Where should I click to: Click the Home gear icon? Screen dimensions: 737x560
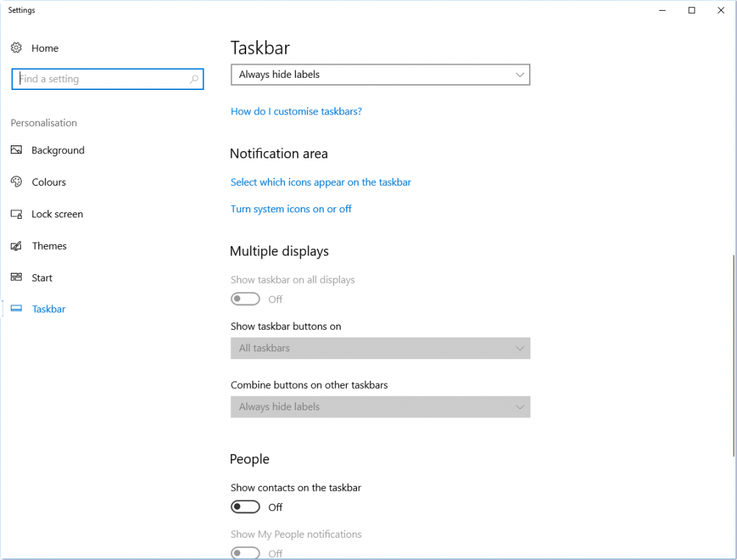point(17,48)
